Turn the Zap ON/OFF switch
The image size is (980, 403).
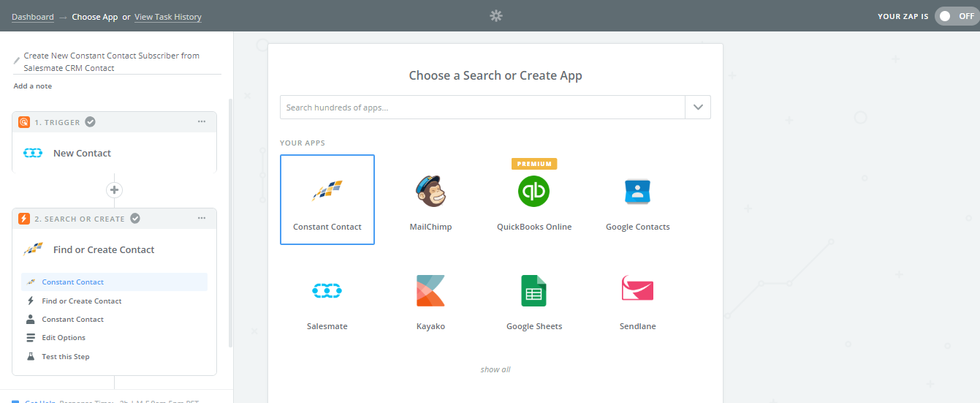[x=956, y=16]
